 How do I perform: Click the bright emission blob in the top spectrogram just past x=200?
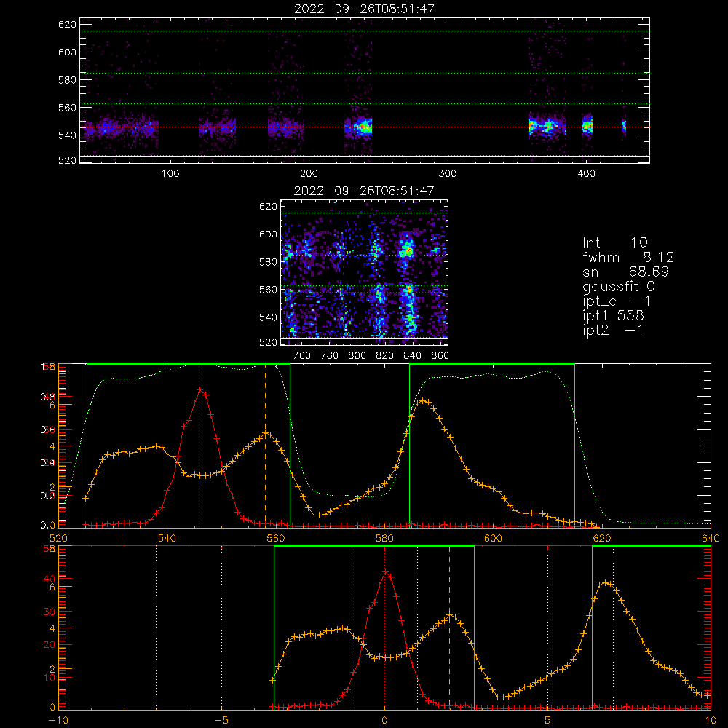pyautogui.click(x=363, y=126)
